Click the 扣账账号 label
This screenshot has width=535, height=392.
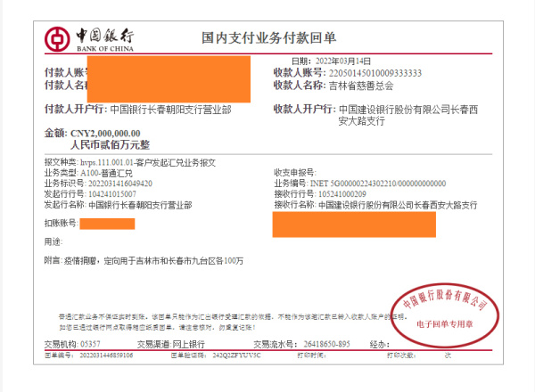pos(62,224)
